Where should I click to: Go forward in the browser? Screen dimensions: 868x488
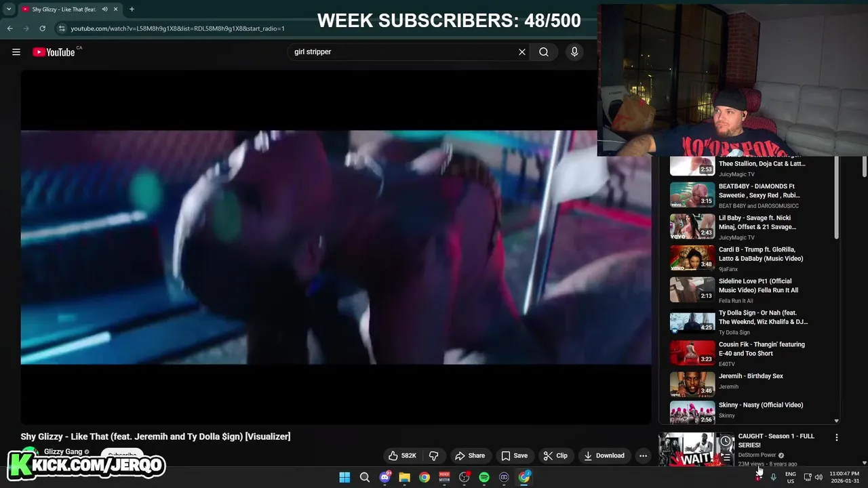point(26,28)
